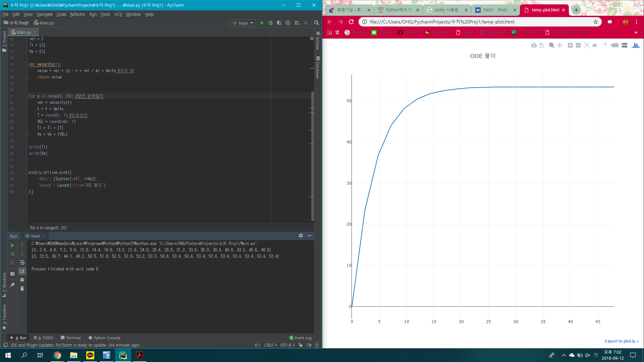Hide the Run panel with minimize dash

tap(310, 236)
